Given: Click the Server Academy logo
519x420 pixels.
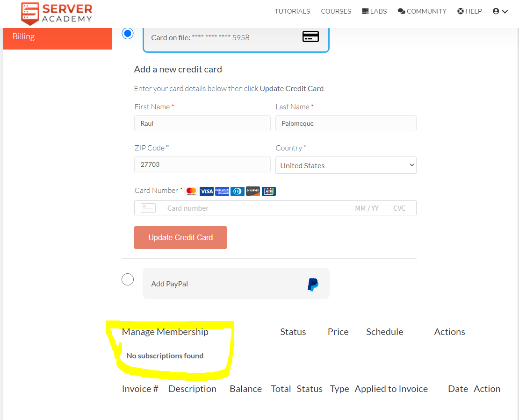Looking at the screenshot, I should [57, 13].
